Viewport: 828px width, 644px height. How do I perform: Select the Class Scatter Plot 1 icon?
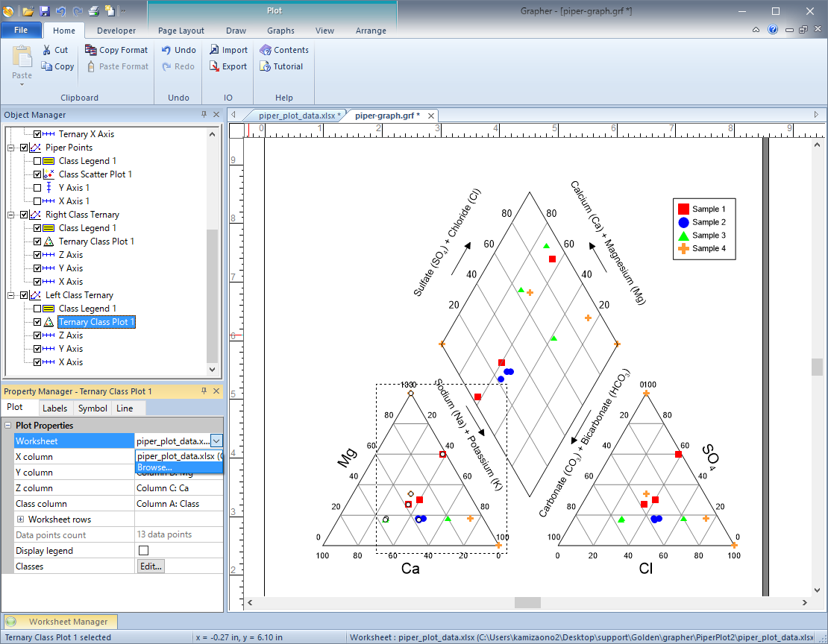[48, 174]
